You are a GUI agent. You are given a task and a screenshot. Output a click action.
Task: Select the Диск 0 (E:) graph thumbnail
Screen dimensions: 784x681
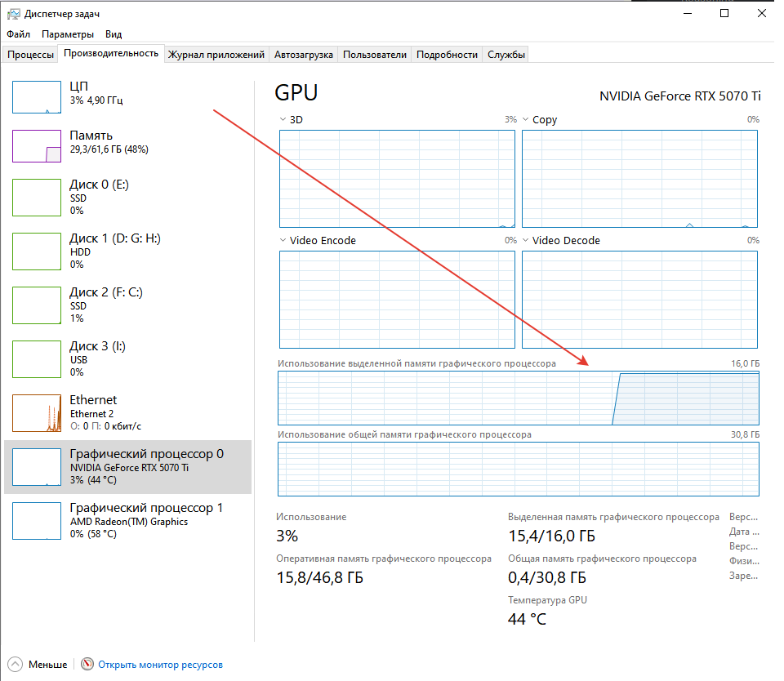[x=37, y=198]
